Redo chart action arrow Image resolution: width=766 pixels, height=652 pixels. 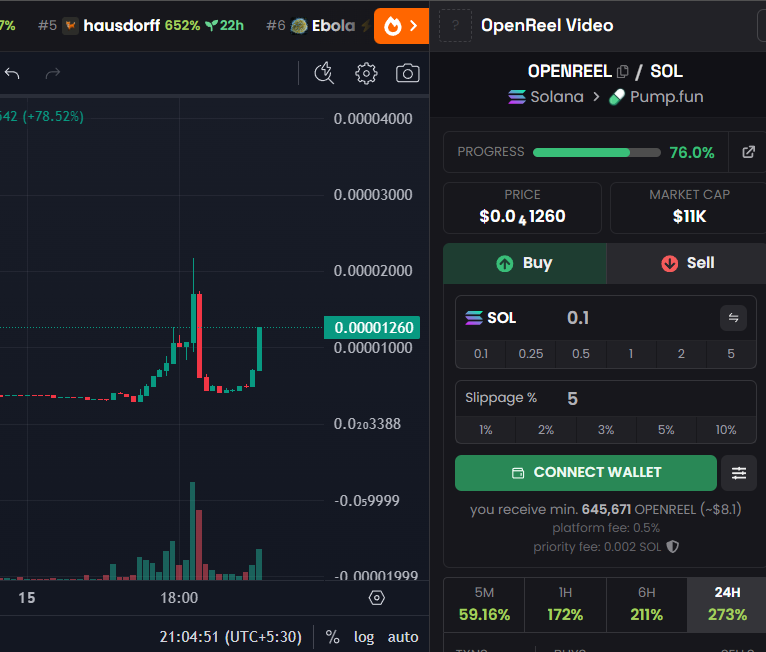click(53, 74)
